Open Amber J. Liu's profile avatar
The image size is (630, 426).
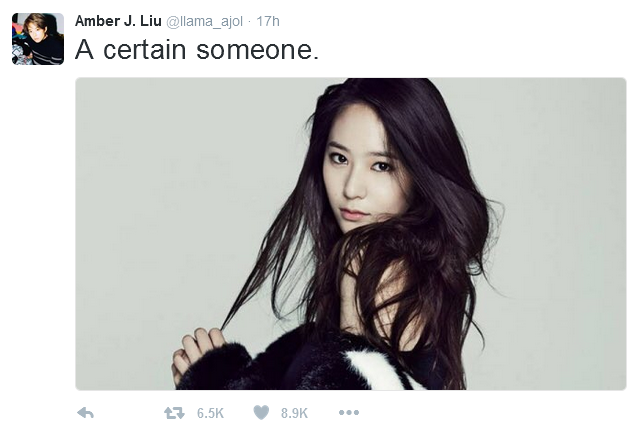pos(38,39)
